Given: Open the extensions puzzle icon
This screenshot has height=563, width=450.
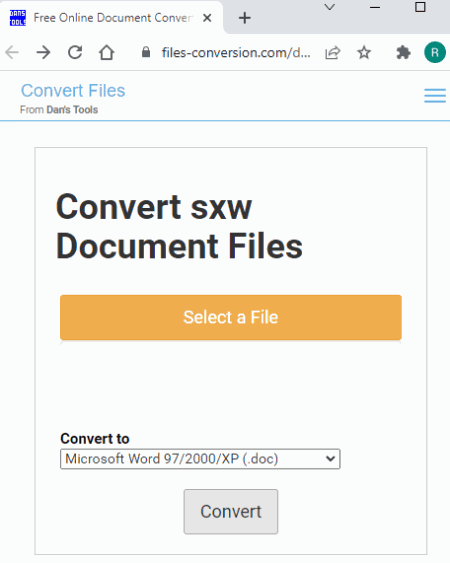Looking at the screenshot, I should [x=403, y=53].
